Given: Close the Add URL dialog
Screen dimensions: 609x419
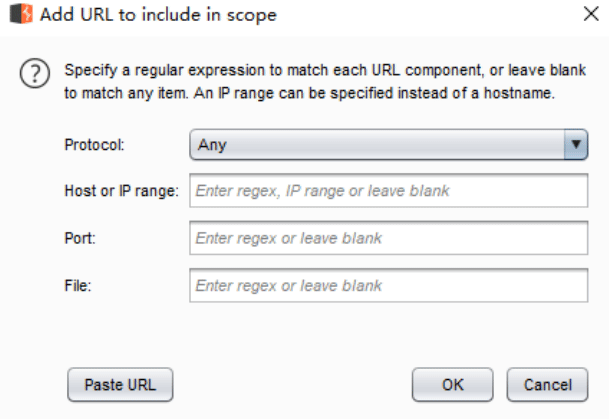Looking at the screenshot, I should coord(591,14).
